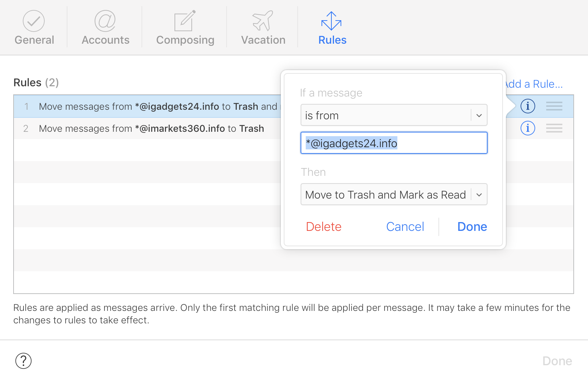Image resolution: width=588 pixels, height=381 pixels.
Task: Open the General preferences checkmark icon
Action: 34,21
